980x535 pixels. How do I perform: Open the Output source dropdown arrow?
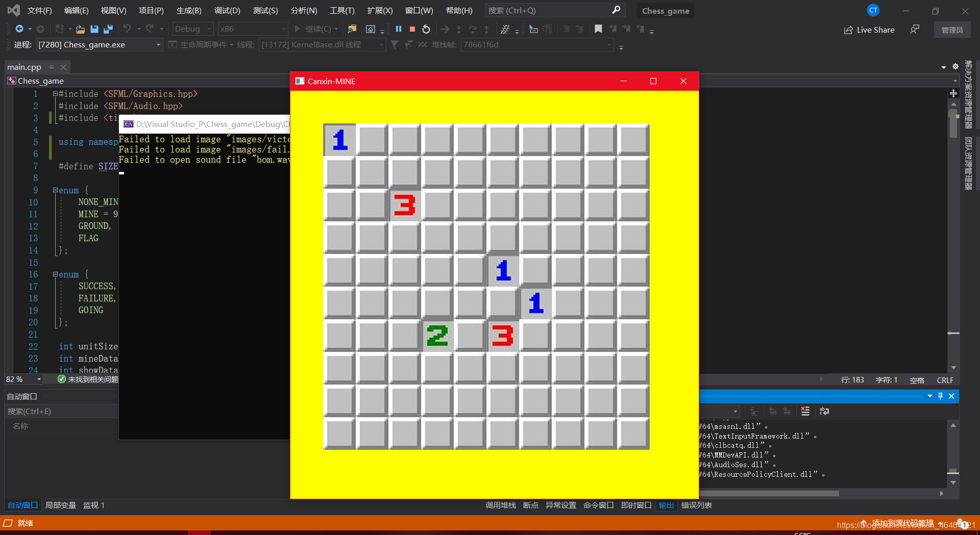(x=735, y=411)
